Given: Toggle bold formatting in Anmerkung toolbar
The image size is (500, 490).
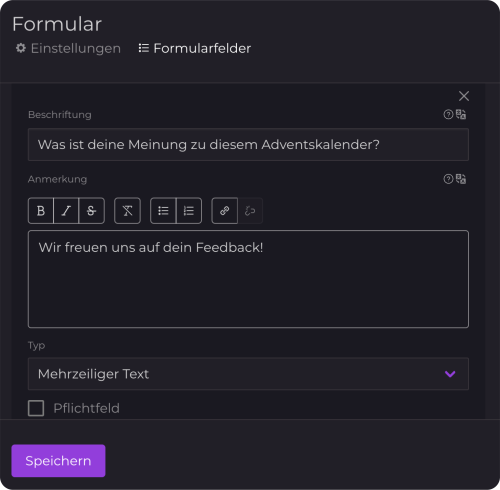Looking at the screenshot, I should (x=41, y=211).
